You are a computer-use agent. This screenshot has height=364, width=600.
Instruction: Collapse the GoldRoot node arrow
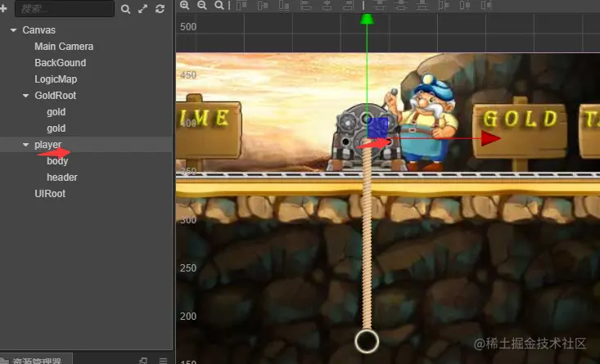pyautogui.click(x=25, y=96)
